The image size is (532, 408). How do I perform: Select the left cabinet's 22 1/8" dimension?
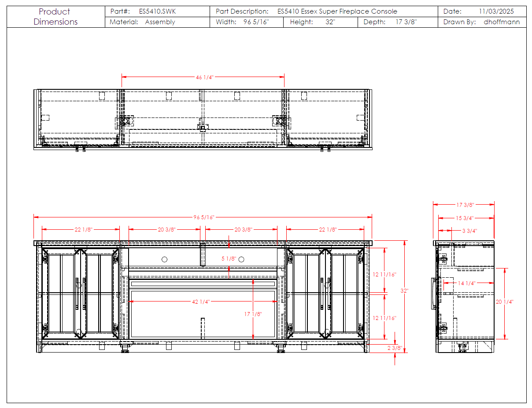tap(83, 230)
